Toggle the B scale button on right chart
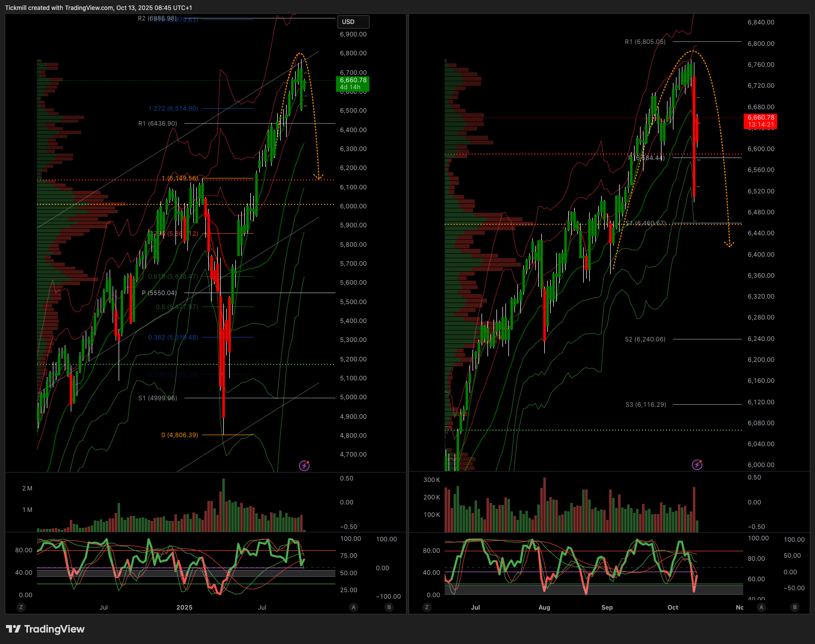 click(x=795, y=607)
